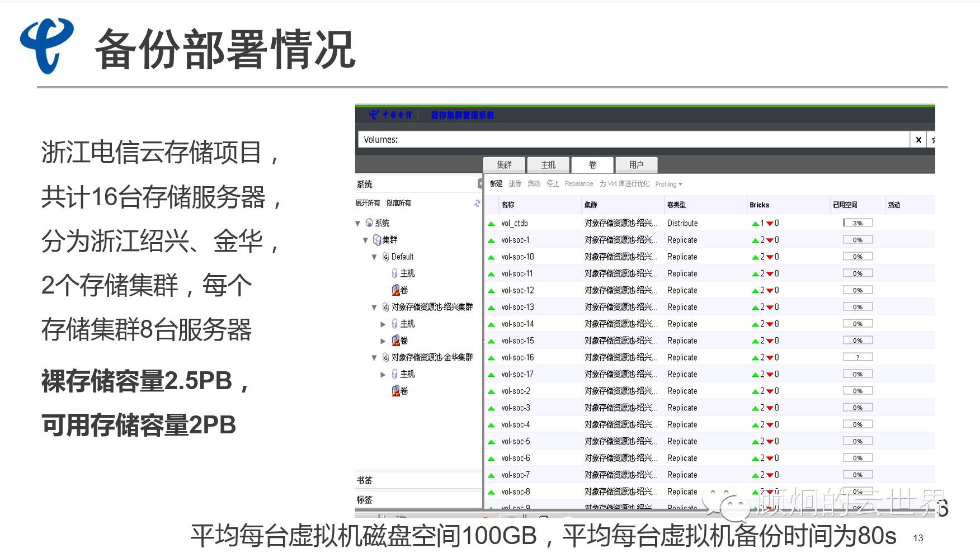Click the green status icon for vol-soc-12
The height and width of the screenshot is (553, 980).
click(x=491, y=291)
